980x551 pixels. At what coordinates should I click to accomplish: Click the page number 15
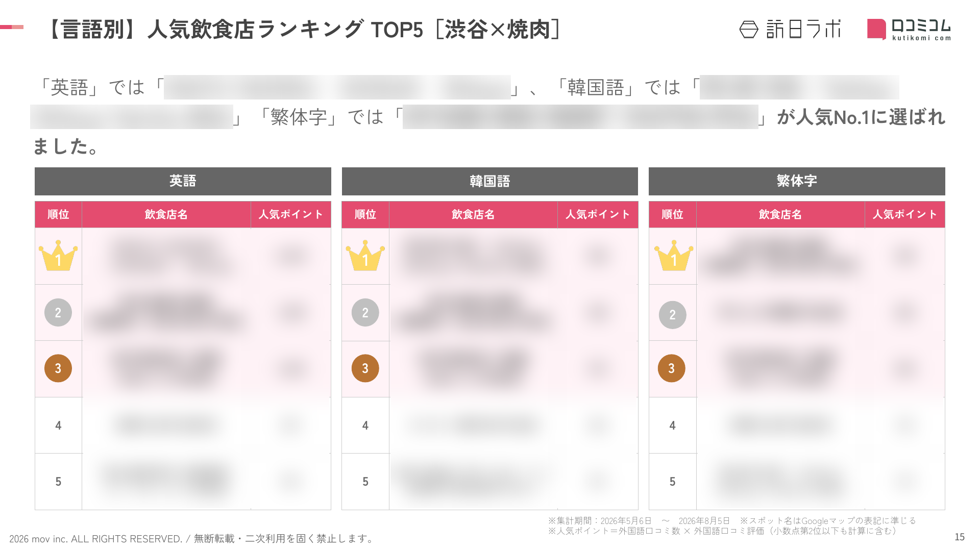click(960, 537)
